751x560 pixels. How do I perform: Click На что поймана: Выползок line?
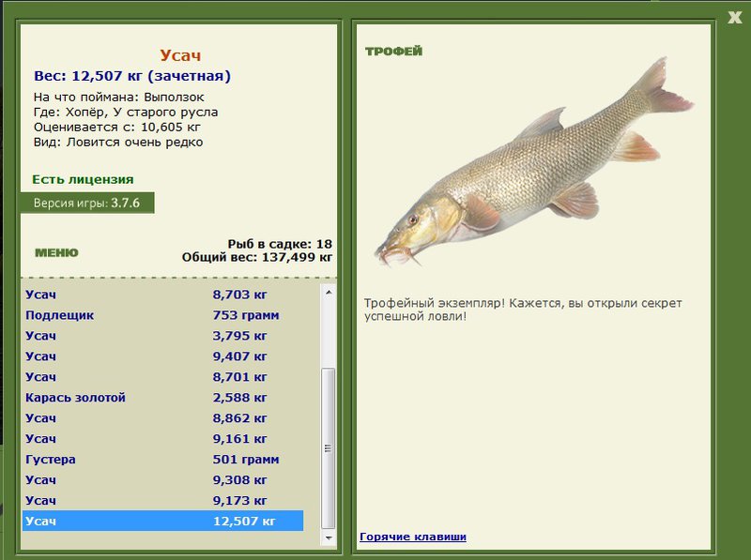(x=119, y=98)
